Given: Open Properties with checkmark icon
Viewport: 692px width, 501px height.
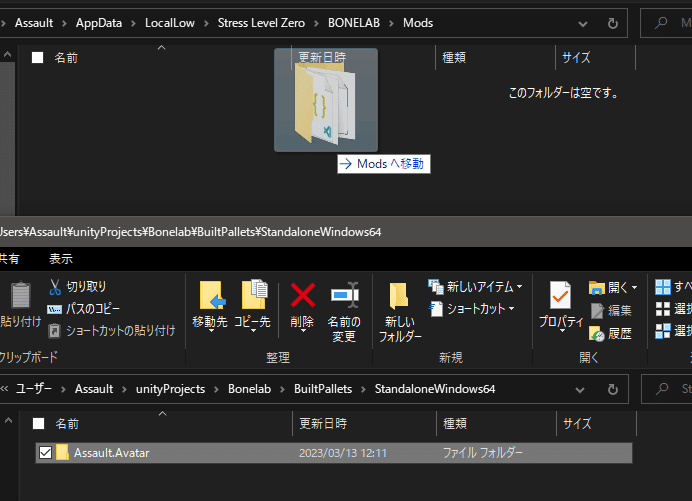Looking at the screenshot, I should 560,295.
